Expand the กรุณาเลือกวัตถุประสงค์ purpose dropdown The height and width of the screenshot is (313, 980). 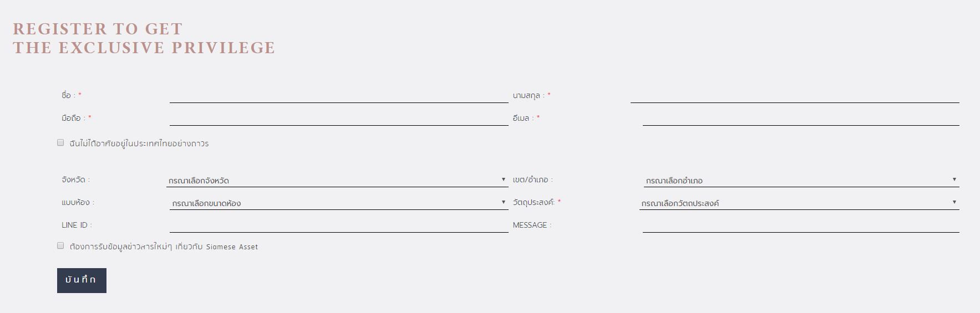point(799,203)
